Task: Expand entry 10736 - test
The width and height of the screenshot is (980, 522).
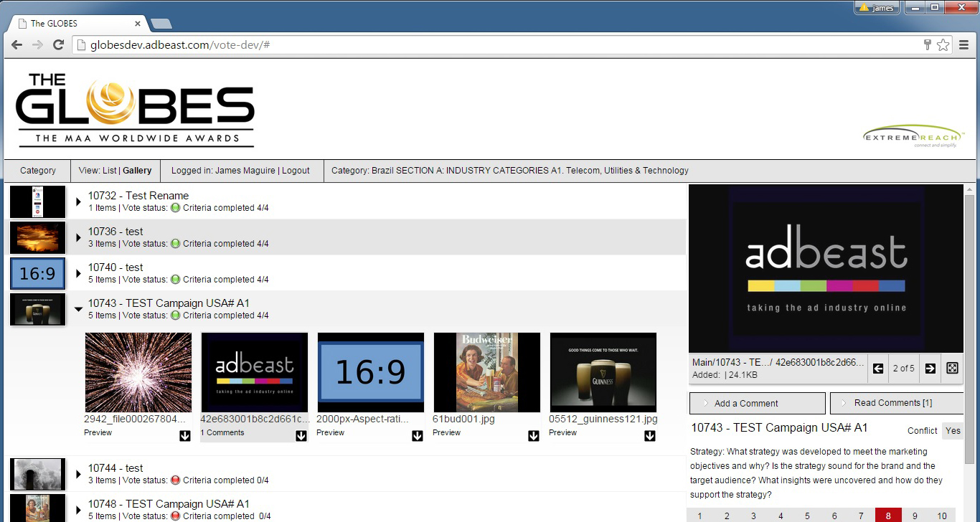Action: coord(78,237)
